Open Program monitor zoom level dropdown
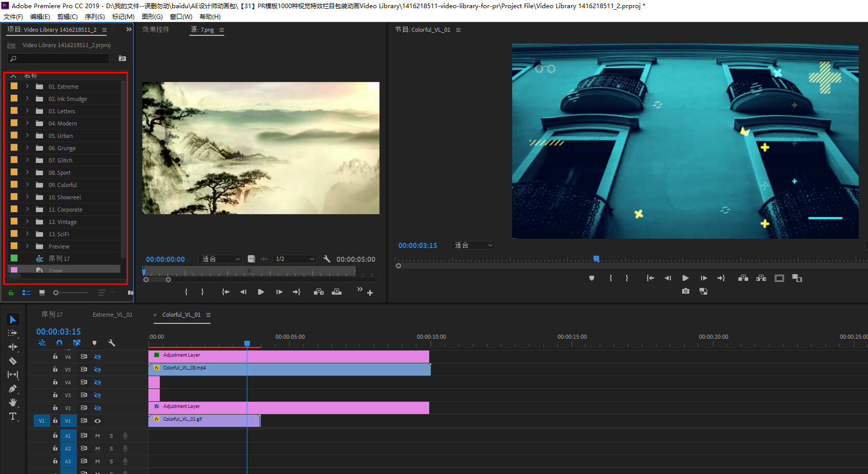This screenshot has width=868, height=474. point(473,245)
